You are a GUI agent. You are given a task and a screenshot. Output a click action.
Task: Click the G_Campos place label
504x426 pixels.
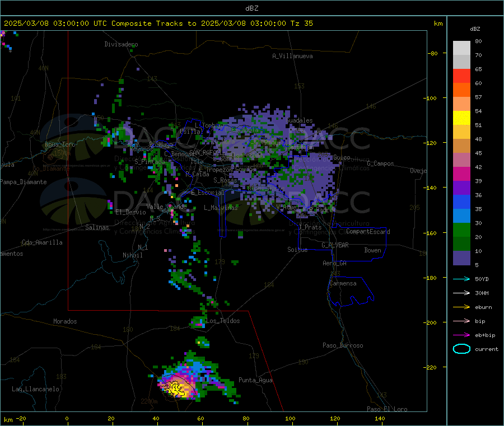[380, 163]
